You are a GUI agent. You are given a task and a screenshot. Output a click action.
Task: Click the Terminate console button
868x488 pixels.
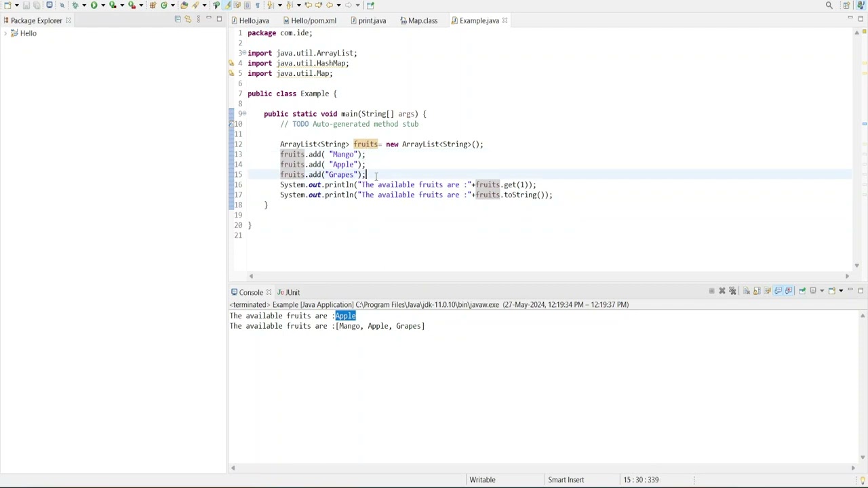pos(711,291)
